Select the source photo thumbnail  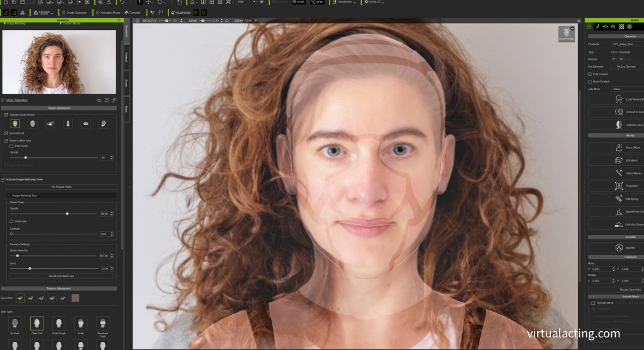[59, 62]
